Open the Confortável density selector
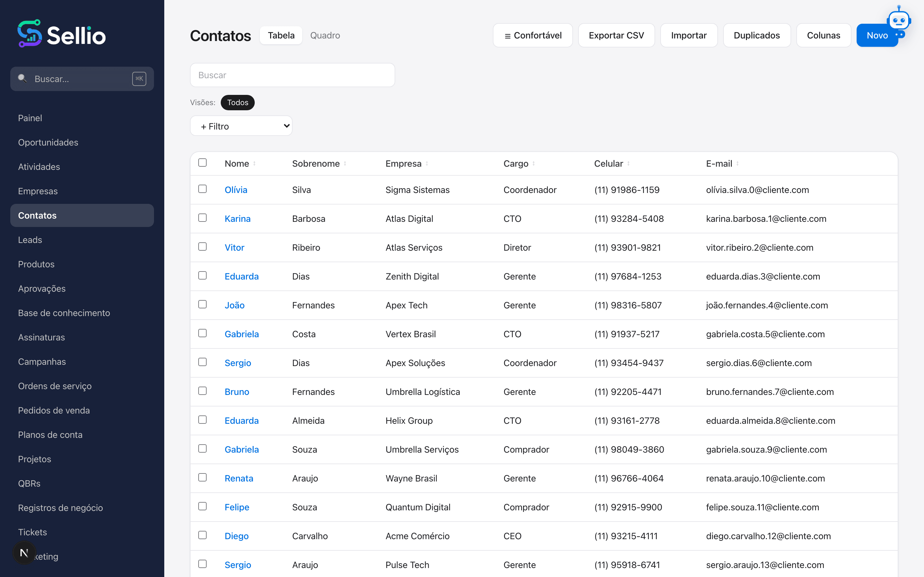Image resolution: width=924 pixels, height=577 pixels. 533,36
